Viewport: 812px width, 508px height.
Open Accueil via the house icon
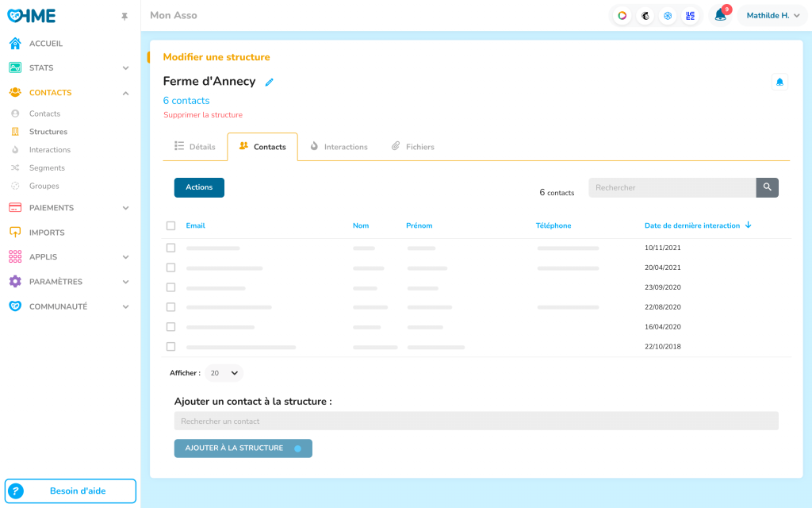click(15, 44)
